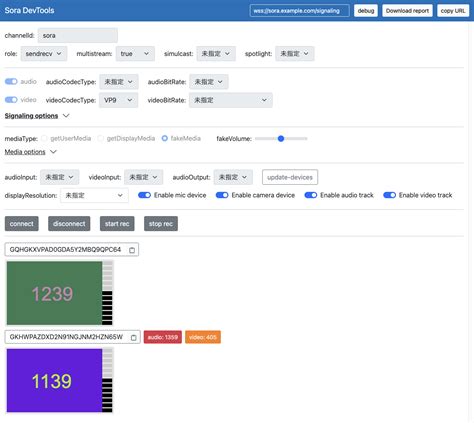This screenshot has height=423, width=474.
Task: Click the fakeVolume slider
Action: point(281,138)
